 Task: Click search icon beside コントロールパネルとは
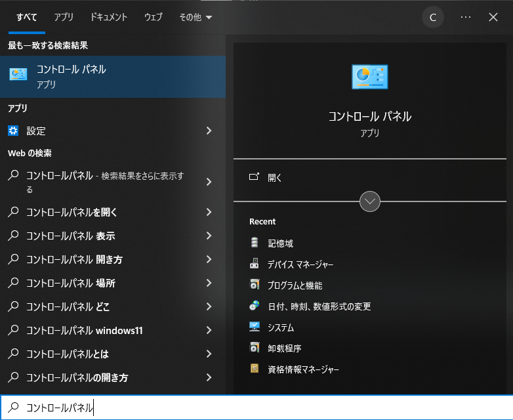click(x=13, y=353)
